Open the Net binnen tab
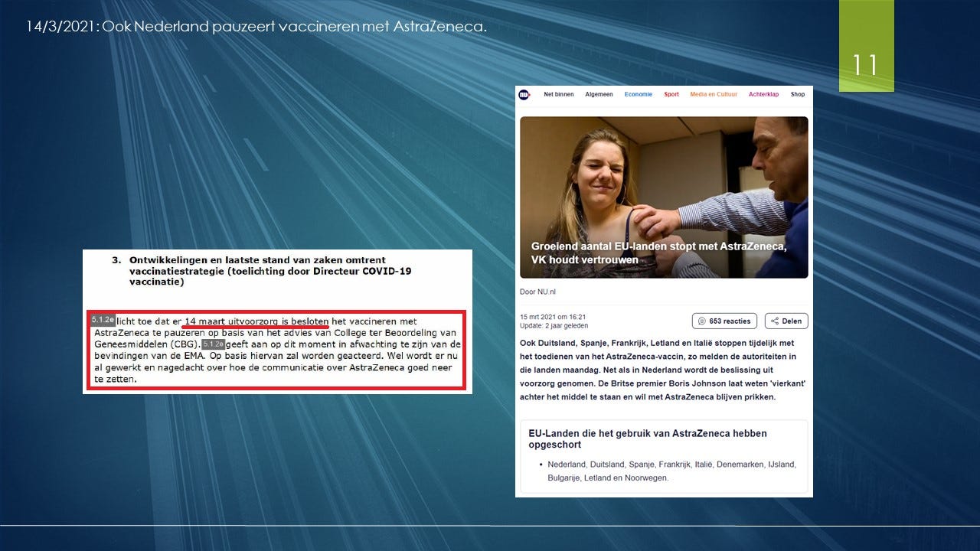 tap(559, 94)
